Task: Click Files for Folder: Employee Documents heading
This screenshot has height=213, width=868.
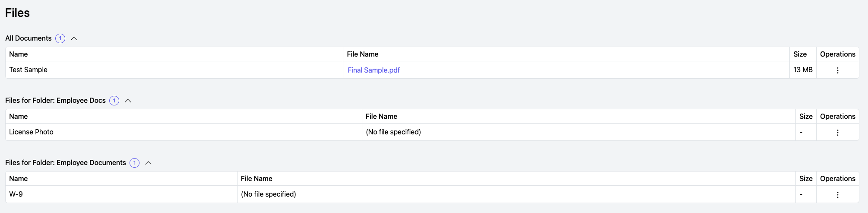Action: tap(66, 163)
